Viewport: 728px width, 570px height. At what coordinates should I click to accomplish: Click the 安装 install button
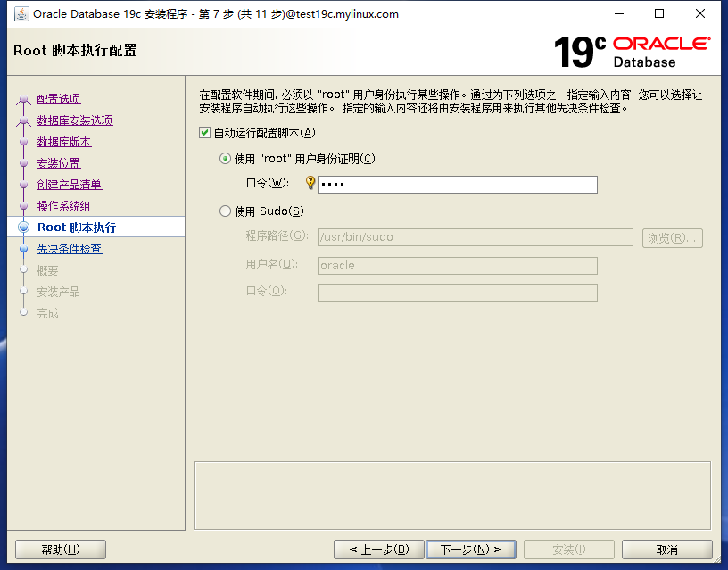point(569,549)
